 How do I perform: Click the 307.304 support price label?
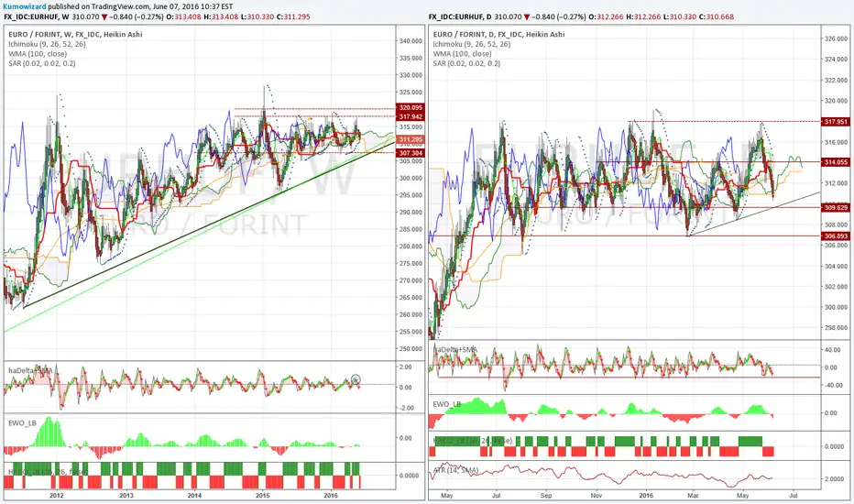pos(411,153)
